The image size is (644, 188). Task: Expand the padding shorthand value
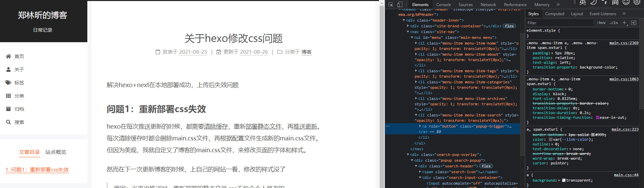pos(553,53)
